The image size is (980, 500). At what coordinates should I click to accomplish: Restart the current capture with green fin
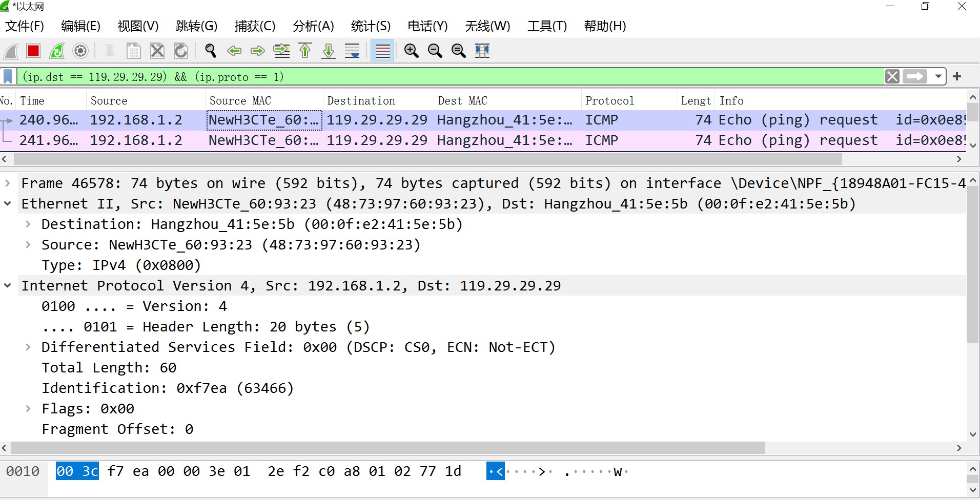(x=57, y=51)
